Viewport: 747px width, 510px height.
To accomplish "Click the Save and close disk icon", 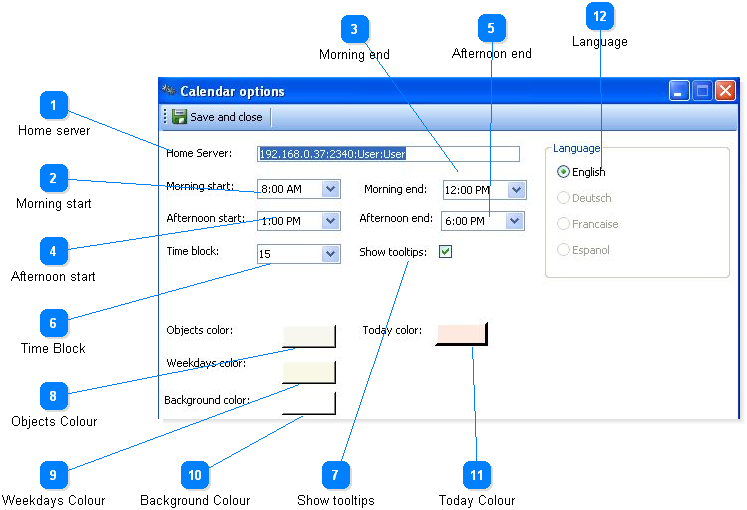I will pos(179,117).
